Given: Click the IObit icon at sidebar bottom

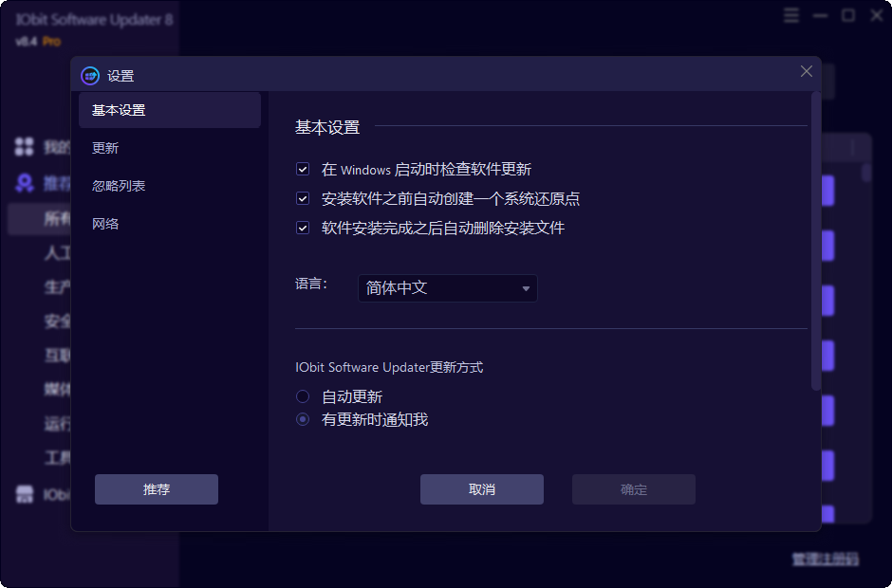Looking at the screenshot, I should click(24, 493).
